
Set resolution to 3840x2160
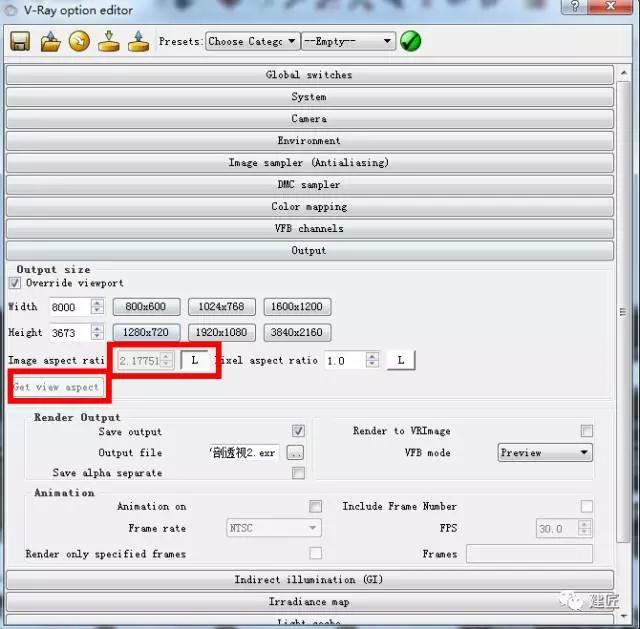(x=297, y=332)
